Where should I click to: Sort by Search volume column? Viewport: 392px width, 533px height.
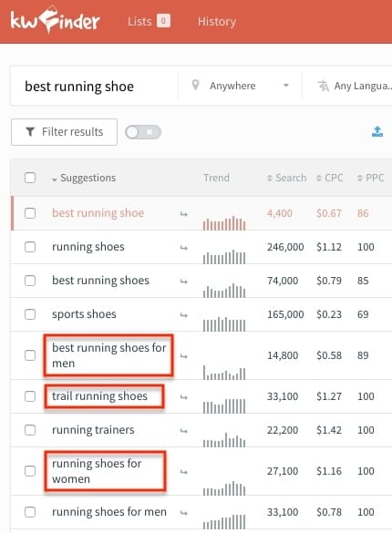(287, 178)
